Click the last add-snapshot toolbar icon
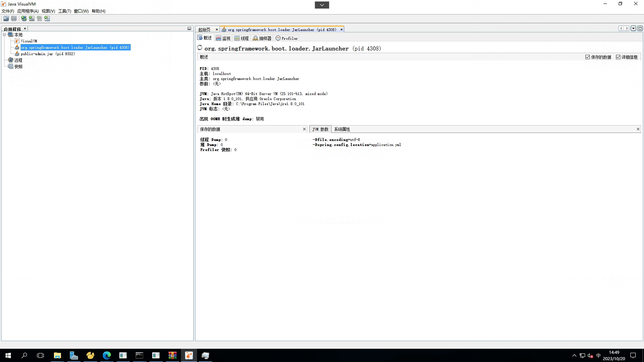644x362 pixels. [x=47, y=18]
